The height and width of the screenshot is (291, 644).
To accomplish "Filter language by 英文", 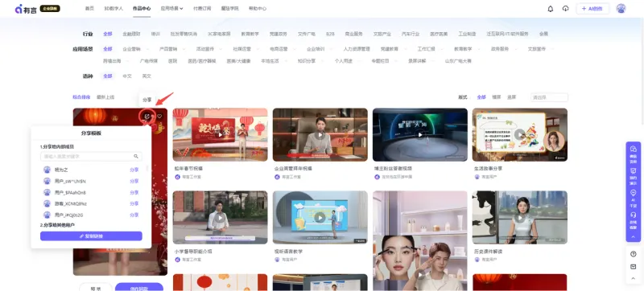I will coord(147,76).
